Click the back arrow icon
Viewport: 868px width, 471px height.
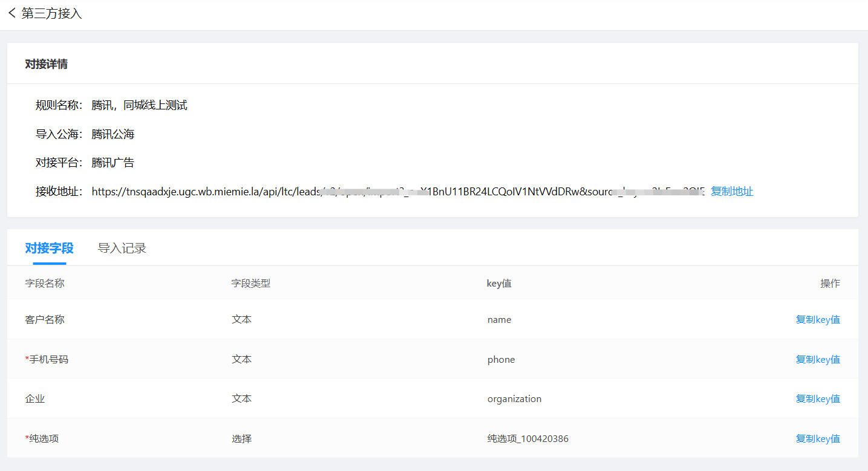(x=11, y=13)
